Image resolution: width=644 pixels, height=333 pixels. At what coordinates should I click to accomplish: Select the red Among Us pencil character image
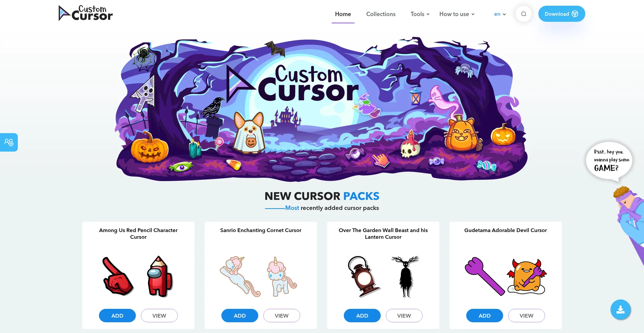[x=160, y=277]
